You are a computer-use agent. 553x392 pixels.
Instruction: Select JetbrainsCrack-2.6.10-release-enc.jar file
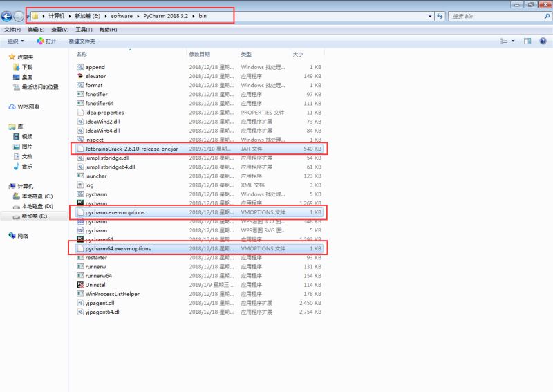click(199, 149)
